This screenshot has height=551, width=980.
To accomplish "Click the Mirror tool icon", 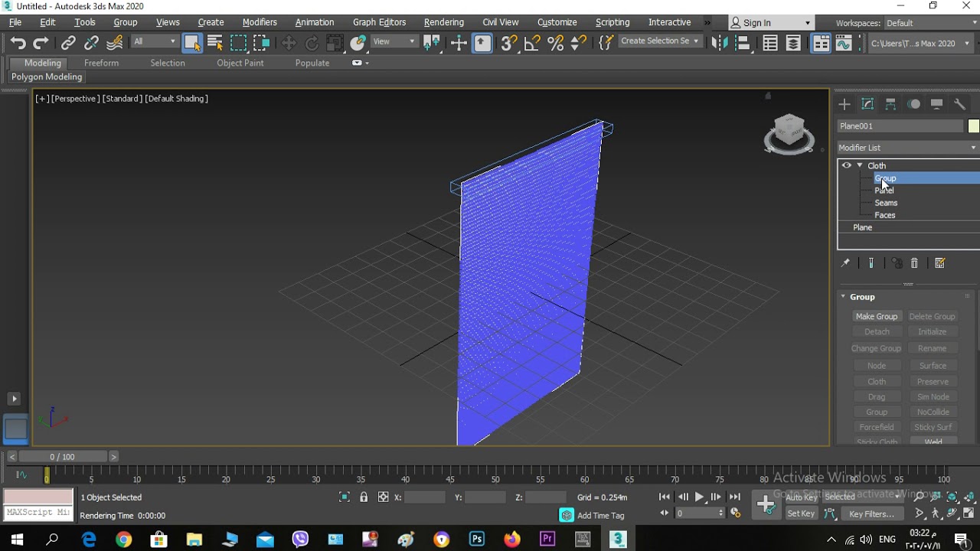I will [x=719, y=44].
